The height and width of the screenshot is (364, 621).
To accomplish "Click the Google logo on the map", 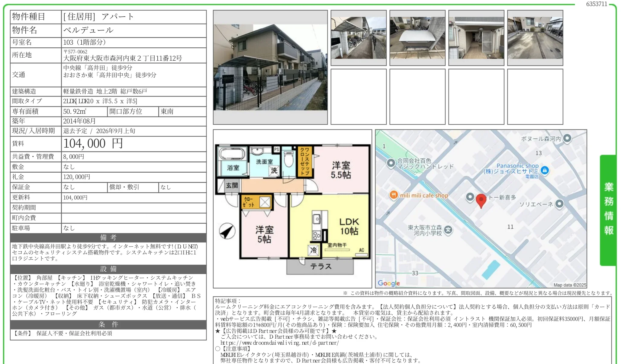I will 389,283.
